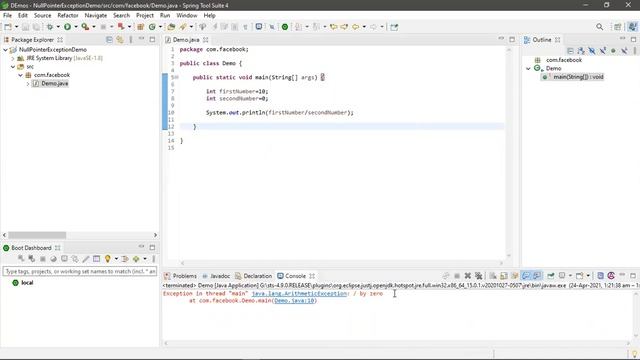This screenshot has width=640, height=360.
Task: Open the Open Console dropdown arrow
Action: pos(588,276)
